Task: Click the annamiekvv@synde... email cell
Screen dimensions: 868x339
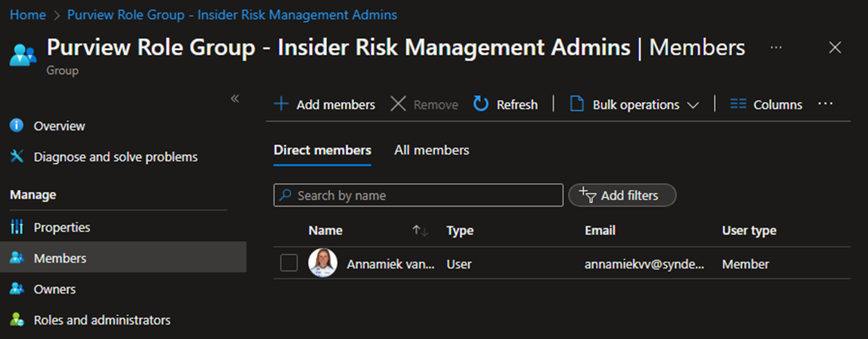Action: tap(645, 264)
